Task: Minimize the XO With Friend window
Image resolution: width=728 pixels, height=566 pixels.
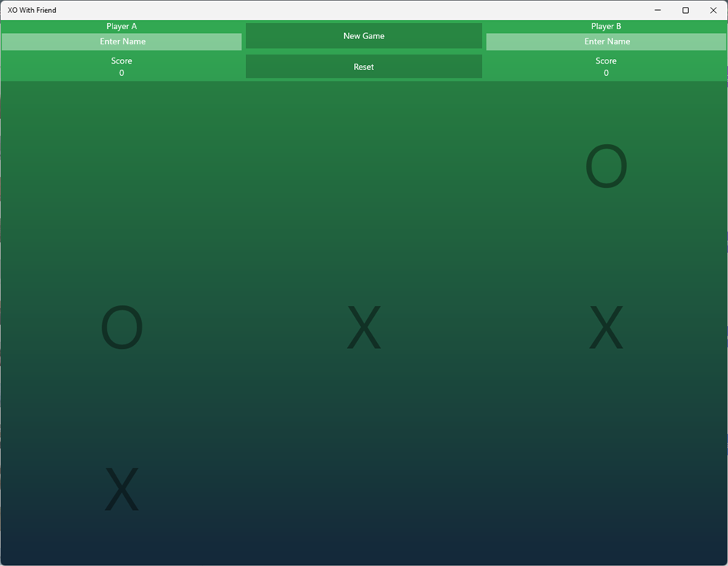Action: (657, 10)
